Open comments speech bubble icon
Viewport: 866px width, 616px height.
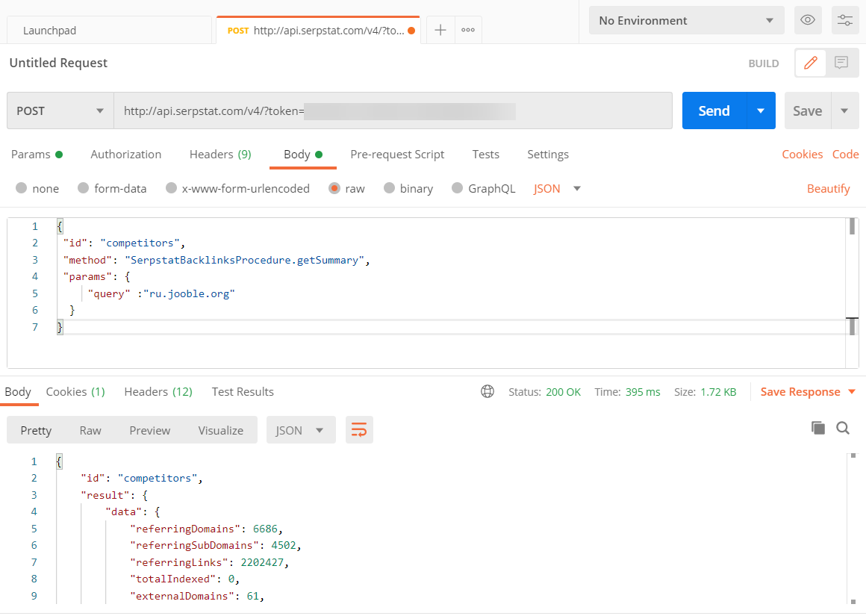click(841, 63)
